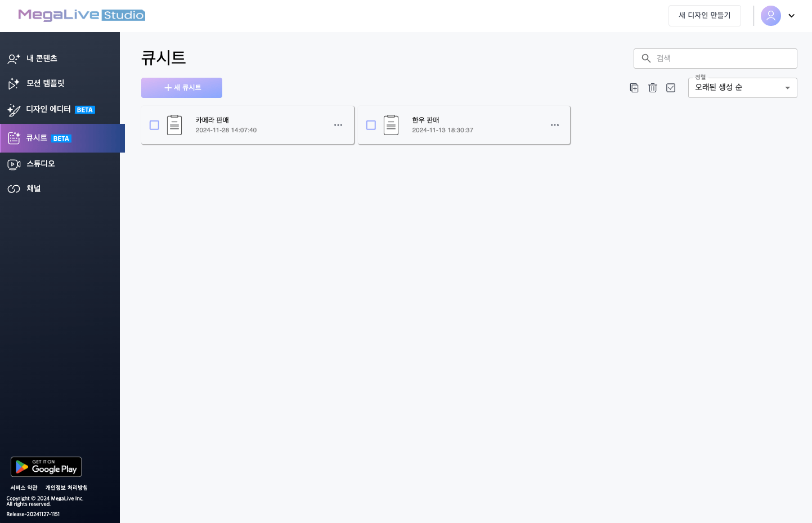
Task: Open the Google Play store badge
Action: pos(46,467)
